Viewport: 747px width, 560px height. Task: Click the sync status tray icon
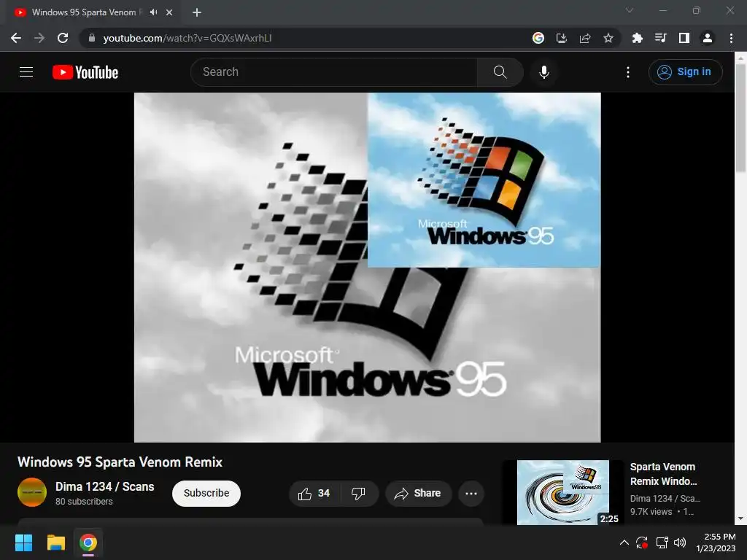pyautogui.click(x=642, y=542)
